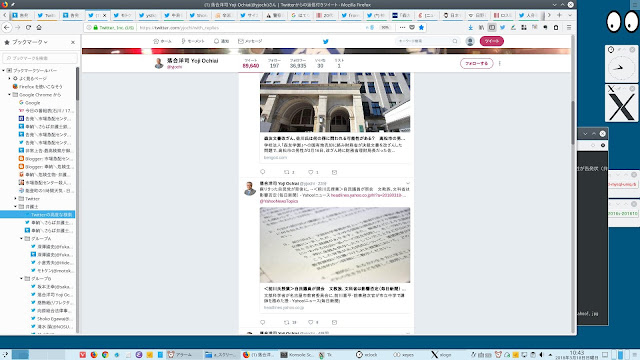Open the downloads arrow in Firefox toolbar
Viewport: 640px width, 360px height.
471,27
